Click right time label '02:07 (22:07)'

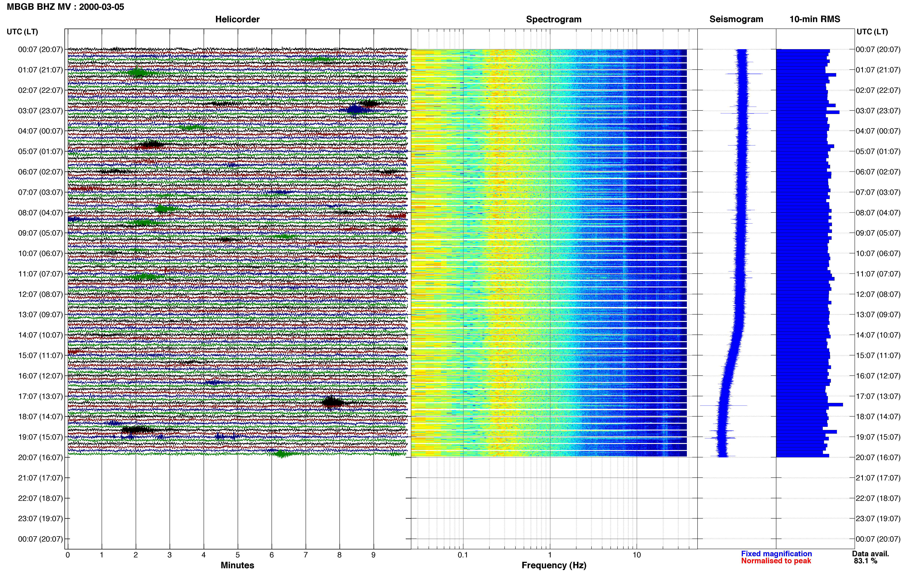coord(878,90)
